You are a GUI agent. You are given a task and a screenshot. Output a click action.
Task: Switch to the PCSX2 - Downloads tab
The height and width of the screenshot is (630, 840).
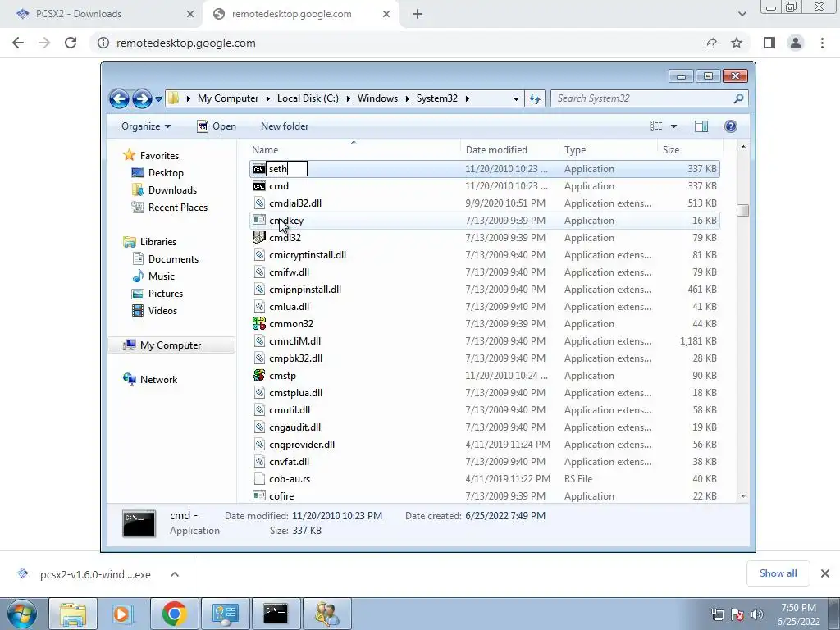coord(102,14)
